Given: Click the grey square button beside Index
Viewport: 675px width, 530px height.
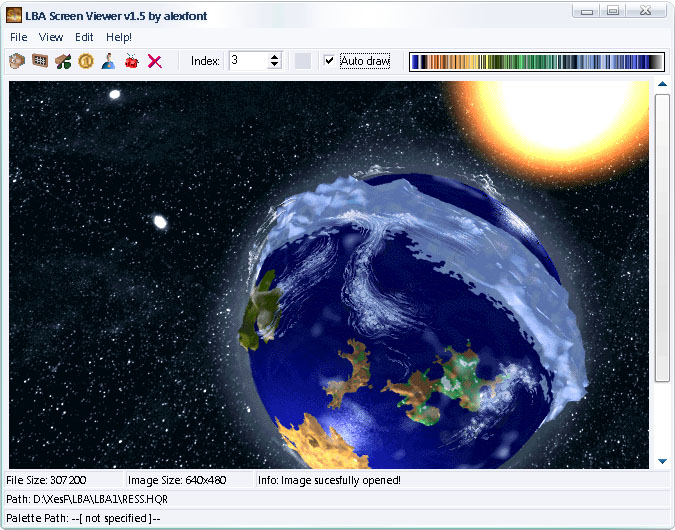Looking at the screenshot, I should pos(303,61).
